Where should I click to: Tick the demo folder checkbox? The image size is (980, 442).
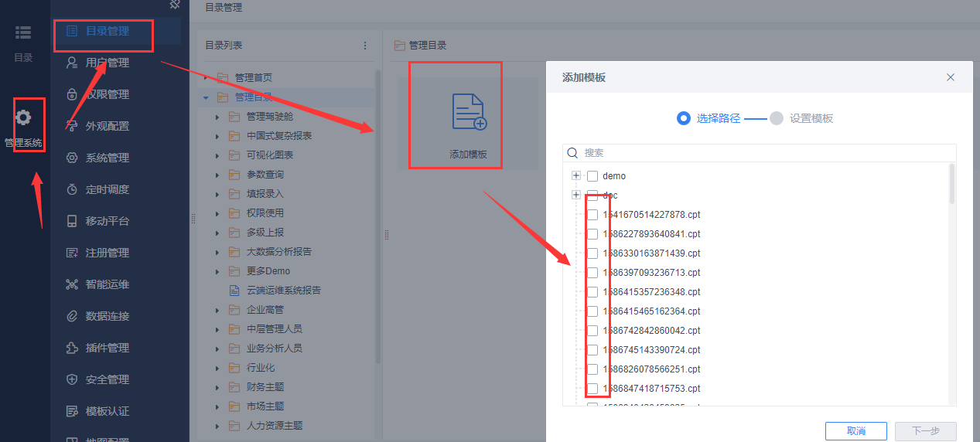coord(592,176)
